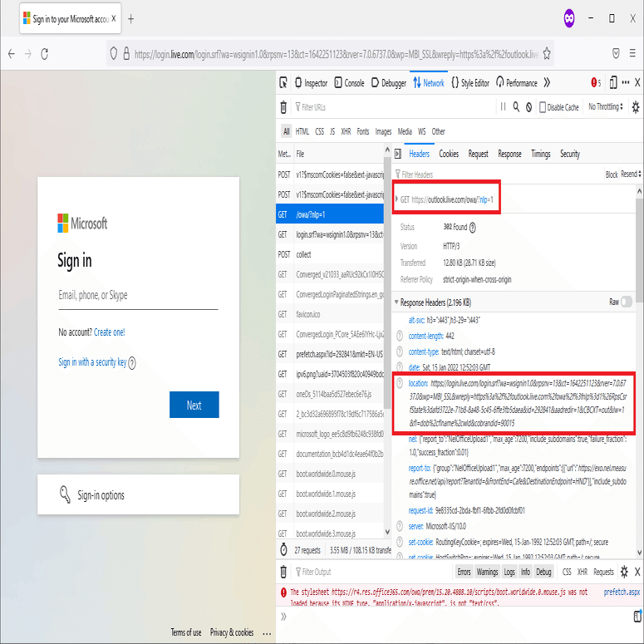
Task: Open network settings gear icon
Action: tap(636, 107)
